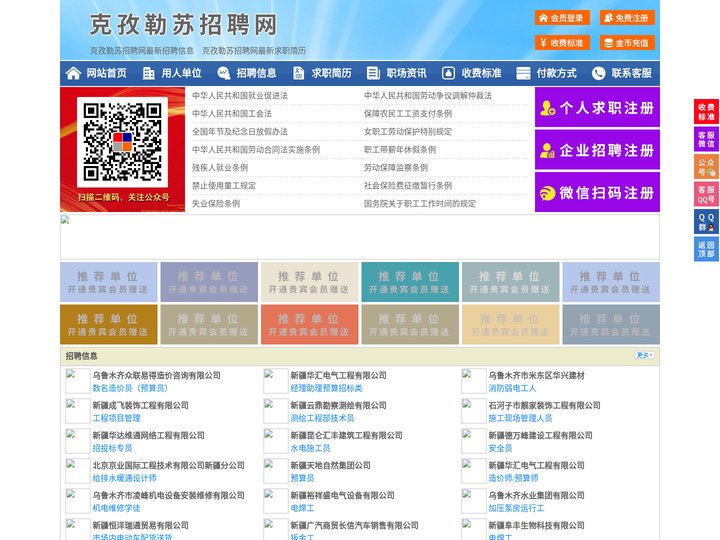The height and width of the screenshot is (540, 720).
Task: Click the coin stack icon on 金币充值
Action: tap(608, 43)
